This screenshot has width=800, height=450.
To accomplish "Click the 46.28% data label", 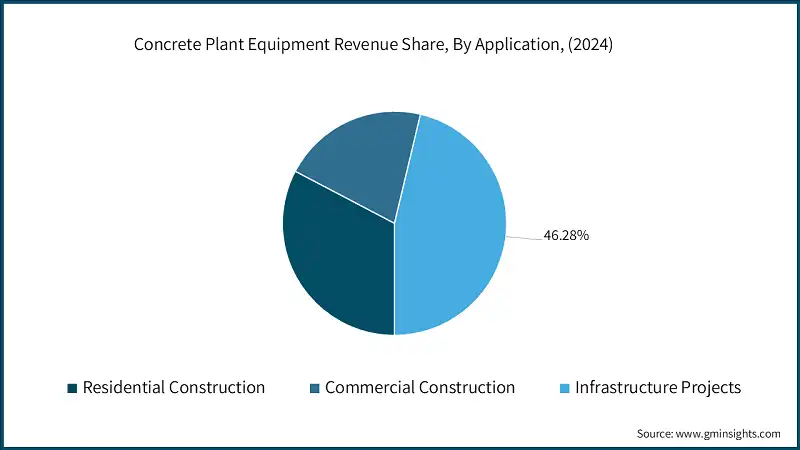I will click(566, 235).
